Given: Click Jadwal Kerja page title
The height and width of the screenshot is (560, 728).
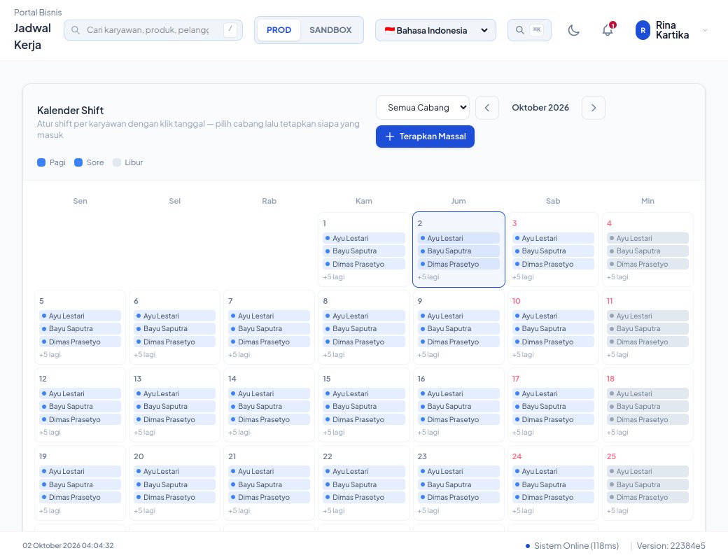Looking at the screenshot, I should pyautogui.click(x=32, y=36).
